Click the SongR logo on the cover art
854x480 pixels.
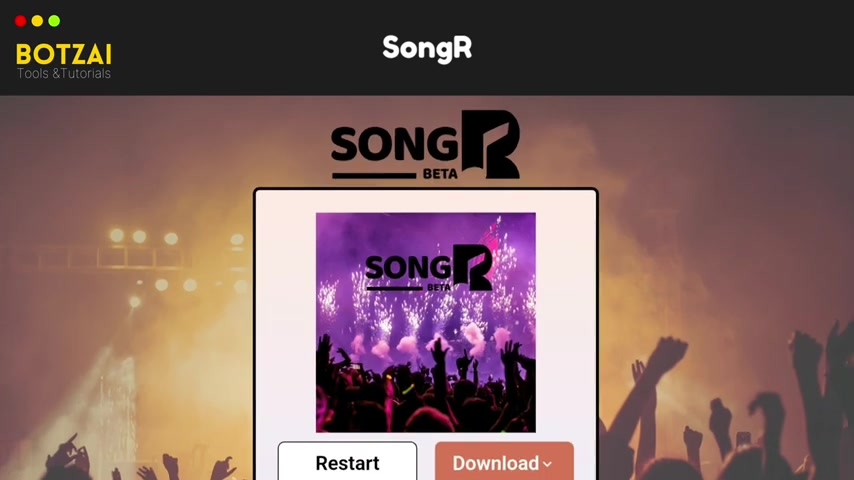click(x=429, y=268)
